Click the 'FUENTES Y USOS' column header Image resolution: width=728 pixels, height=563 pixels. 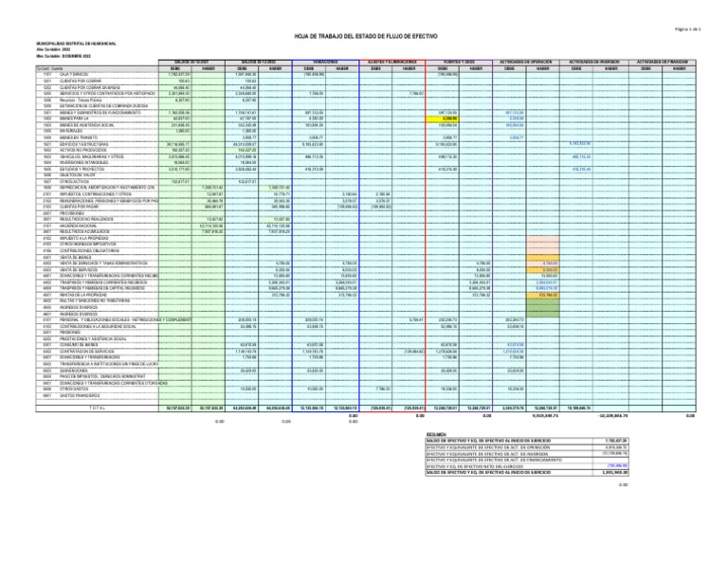point(459,63)
